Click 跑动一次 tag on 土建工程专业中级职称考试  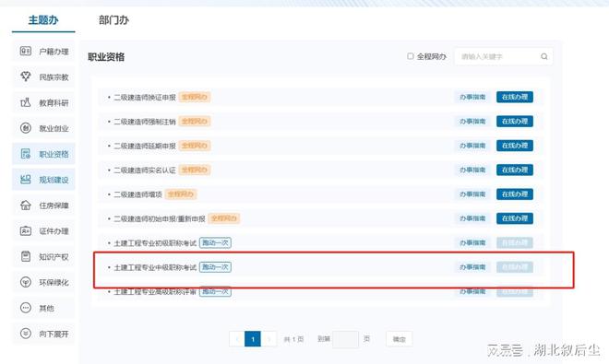point(215,267)
